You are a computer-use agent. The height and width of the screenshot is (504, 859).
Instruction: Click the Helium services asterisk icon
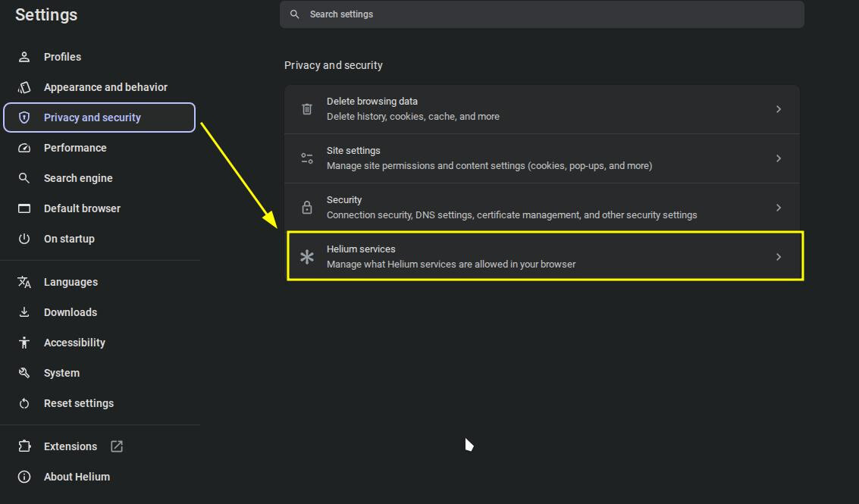307,256
